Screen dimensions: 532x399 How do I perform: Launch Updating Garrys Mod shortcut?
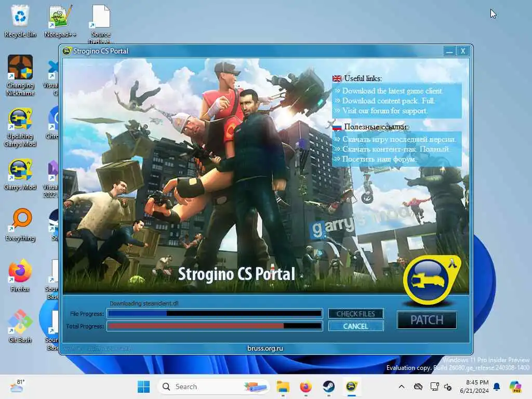click(20, 128)
